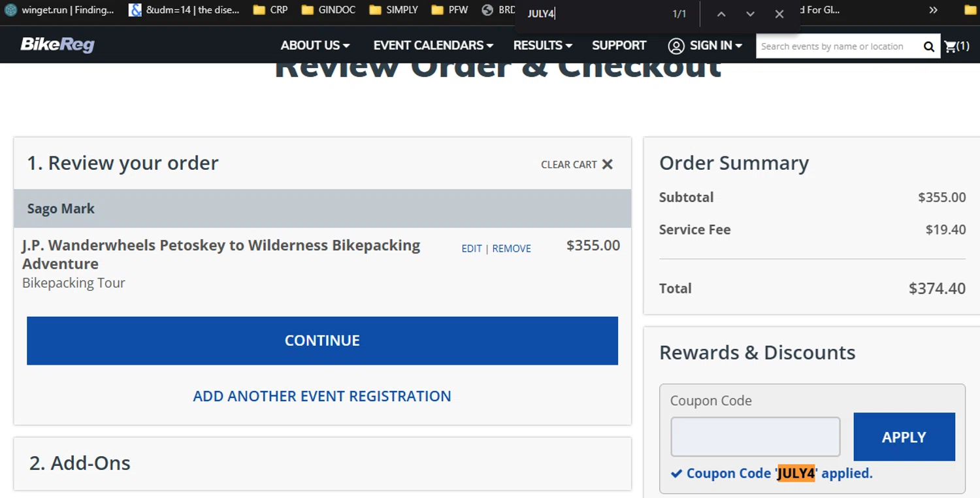Click the BikeReg logo
Screen dimensions: 980x498
57,45
